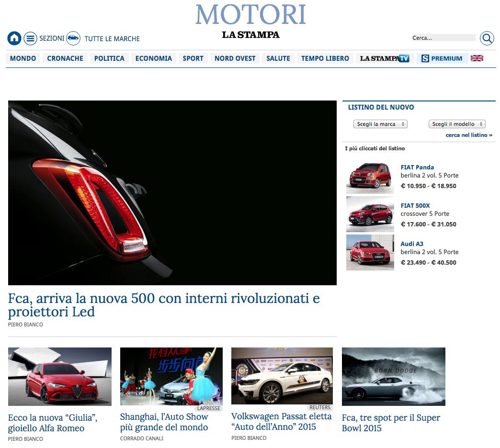Click the white Volkswagen Passat thumbnail
Screen dimensions: 500x448
click(x=282, y=376)
